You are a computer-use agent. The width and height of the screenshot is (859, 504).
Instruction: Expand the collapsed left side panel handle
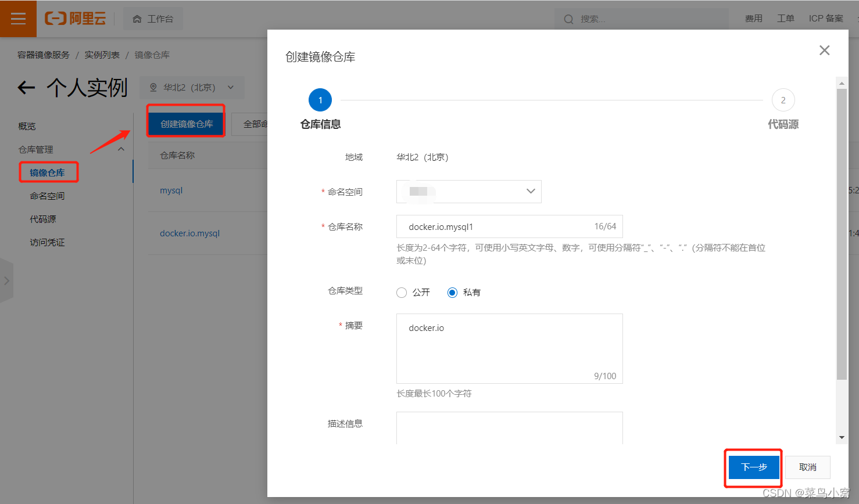click(6, 280)
